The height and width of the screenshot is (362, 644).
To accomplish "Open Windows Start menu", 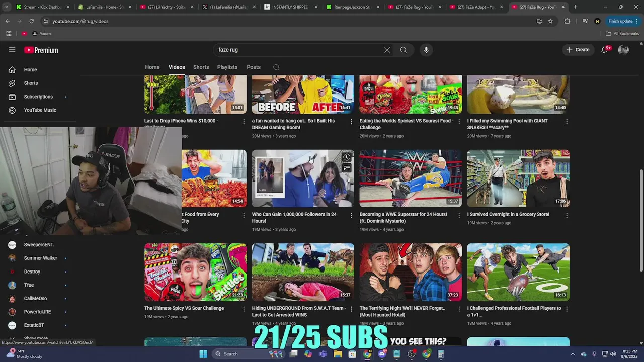I will pyautogui.click(x=203, y=354).
